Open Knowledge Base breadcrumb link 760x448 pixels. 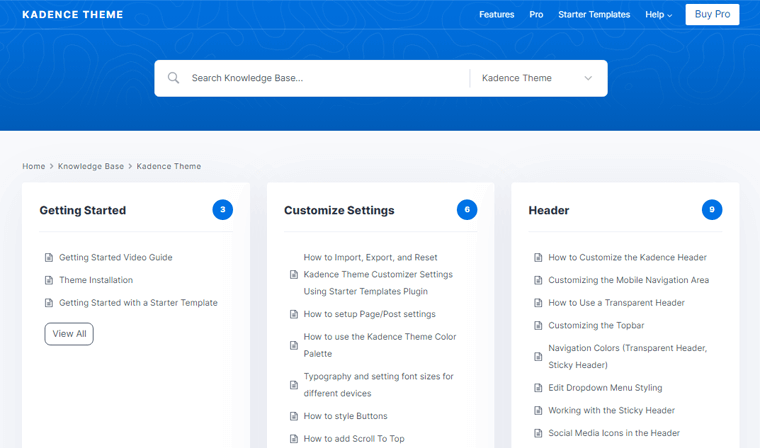(91, 166)
